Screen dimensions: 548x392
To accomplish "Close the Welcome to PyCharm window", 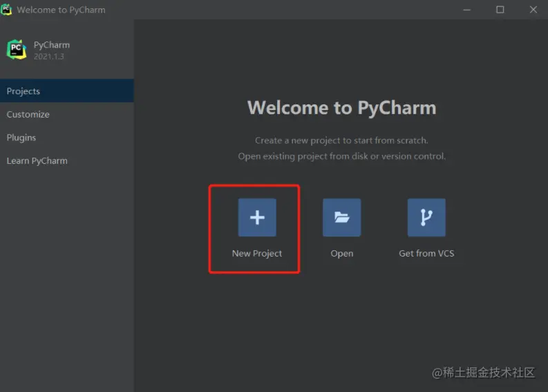I will (533, 10).
